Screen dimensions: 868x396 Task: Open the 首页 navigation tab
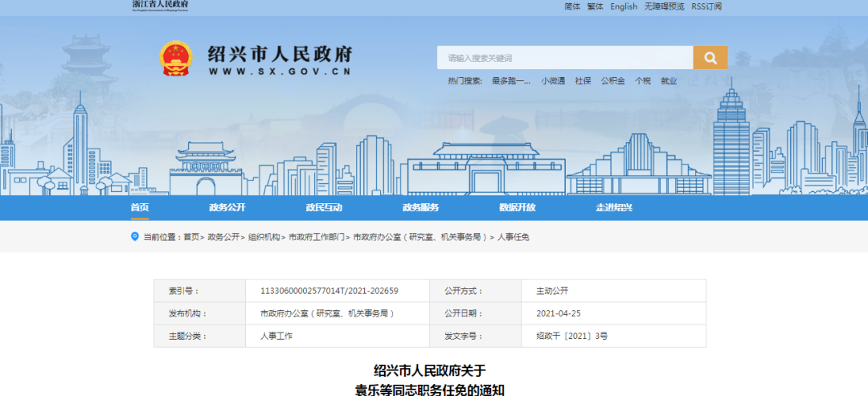140,208
